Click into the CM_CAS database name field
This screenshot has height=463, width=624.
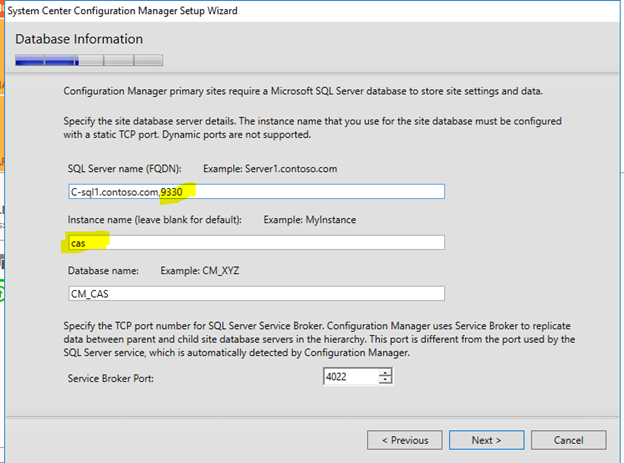coord(256,293)
